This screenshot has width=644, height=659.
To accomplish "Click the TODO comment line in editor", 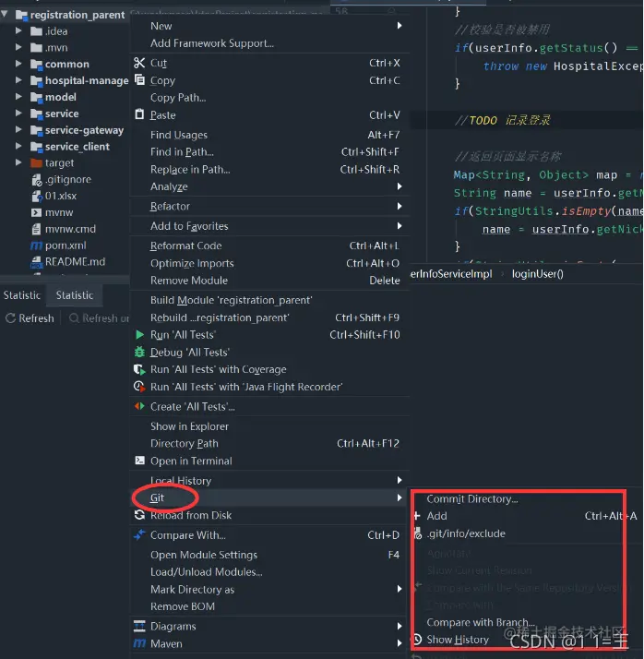I will tap(503, 121).
